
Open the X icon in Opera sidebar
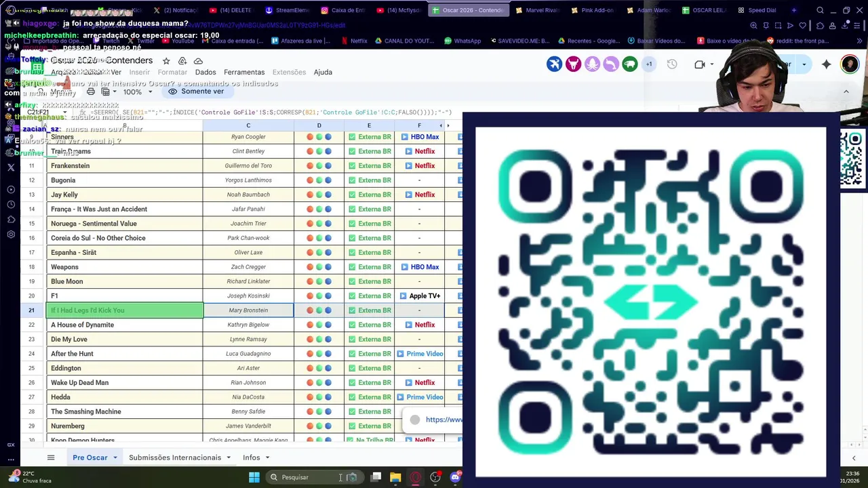tap(11, 167)
